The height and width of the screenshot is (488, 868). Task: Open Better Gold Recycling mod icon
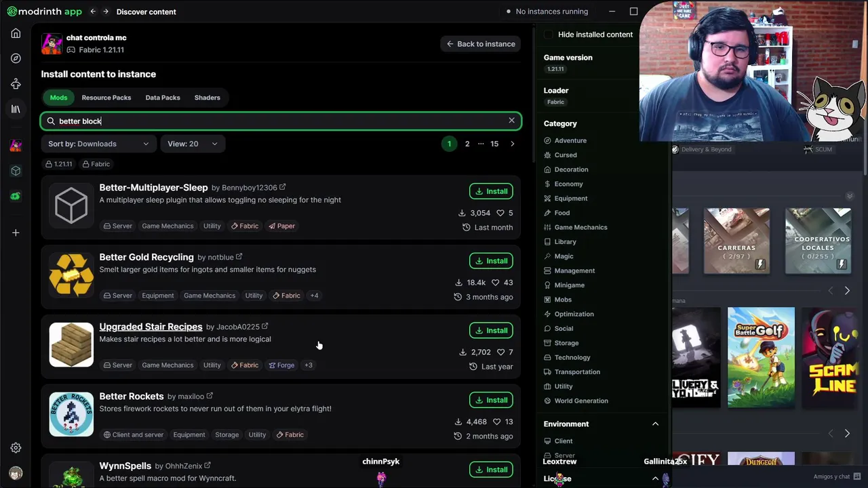click(71, 274)
